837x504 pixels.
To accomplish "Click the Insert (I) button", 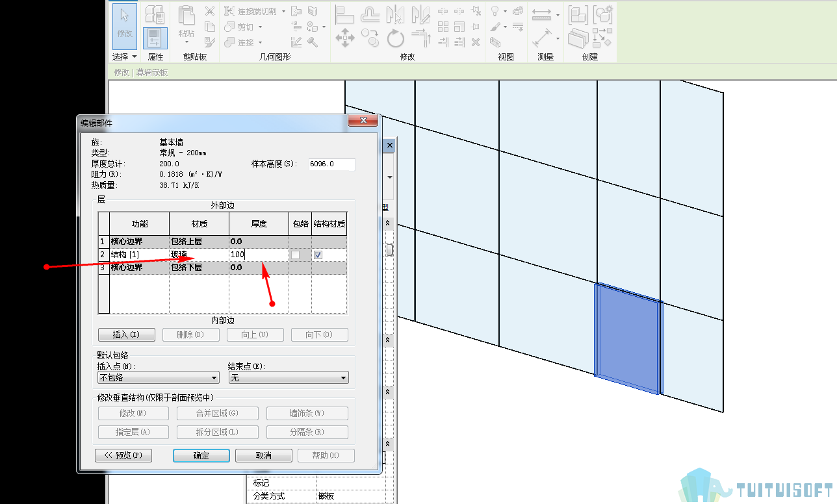I will point(127,334).
